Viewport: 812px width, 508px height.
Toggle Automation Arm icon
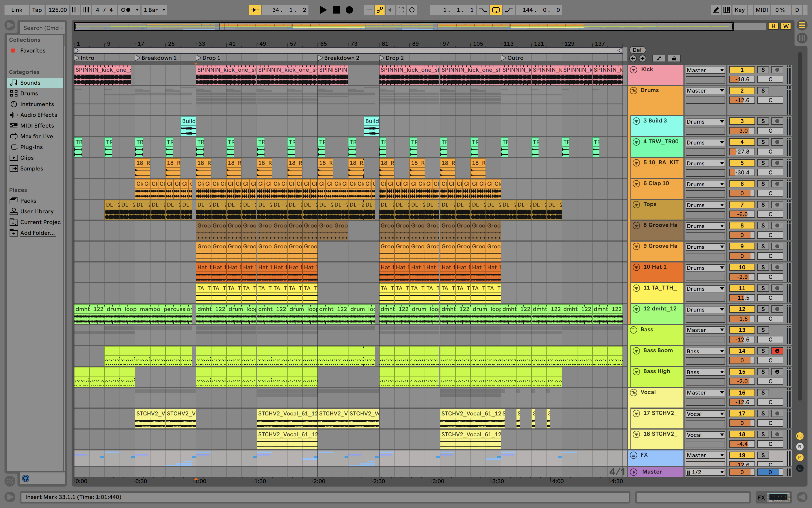coord(379,10)
